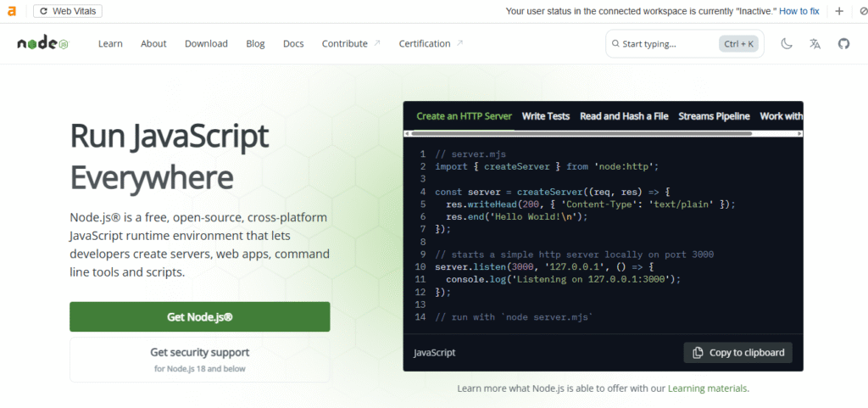Click comment '// run with `node server.mjs`'
Screen dimensions: 868x408
click(515, 317)
